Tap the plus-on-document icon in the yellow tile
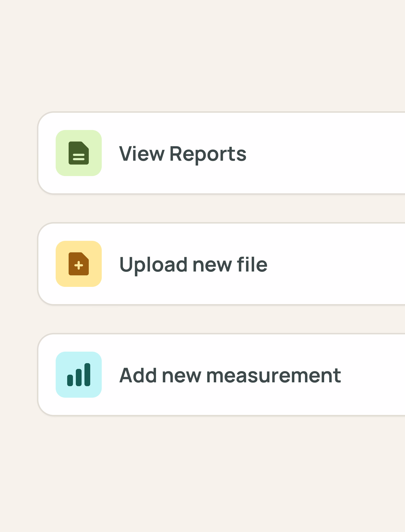 pos(79,264)
